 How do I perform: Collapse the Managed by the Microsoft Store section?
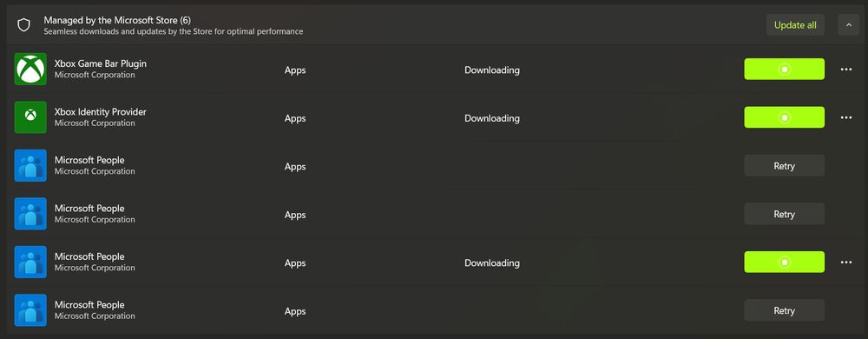(x=848, y=25)
